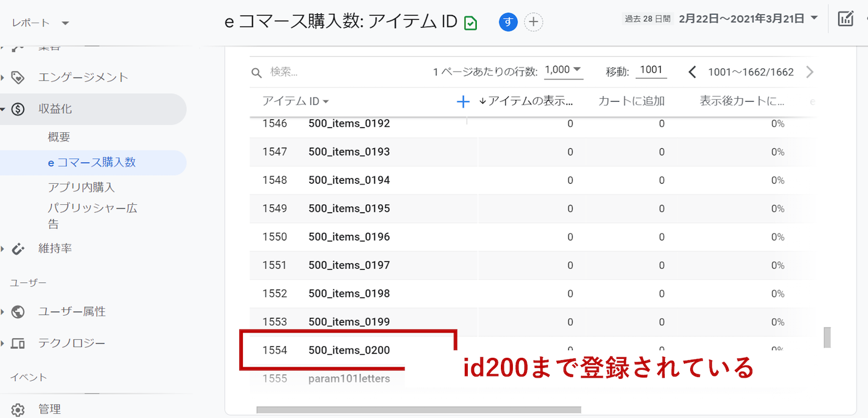Open the customize report pencil icon
Image resolution: width=868 pixels, height=418 pixels.
click(x=846, y=19)
